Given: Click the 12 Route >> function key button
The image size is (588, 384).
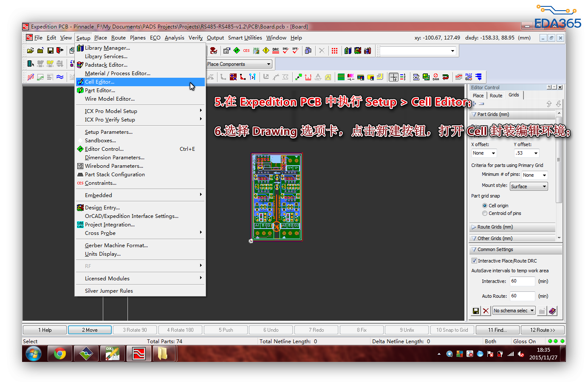Looking at the screenshot, I should tap(543, 330).
